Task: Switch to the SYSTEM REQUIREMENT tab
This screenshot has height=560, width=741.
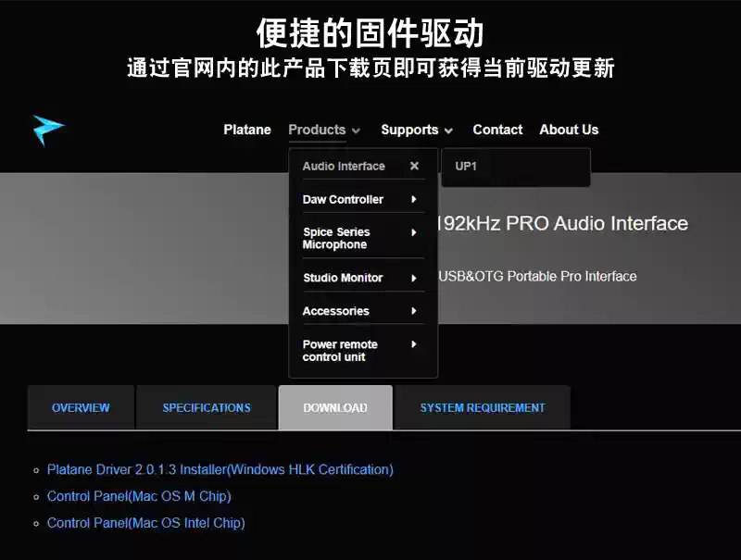Action: 483,407
